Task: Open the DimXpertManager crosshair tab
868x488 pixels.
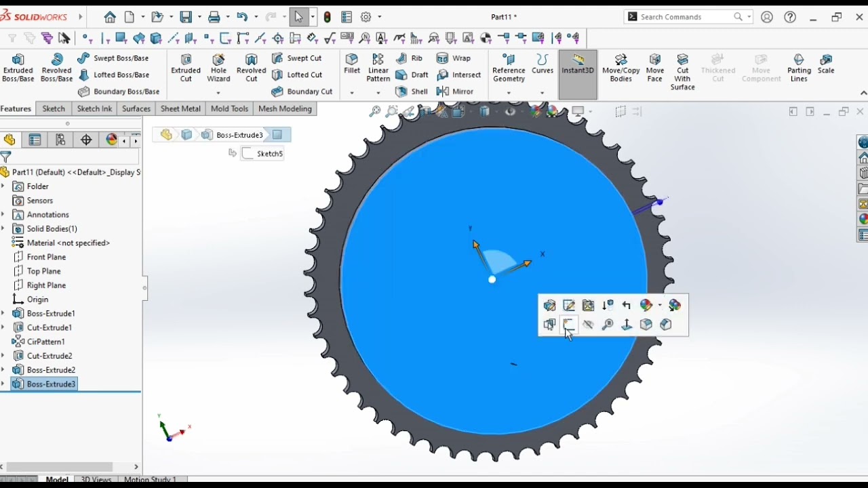Action: [86, 140]
